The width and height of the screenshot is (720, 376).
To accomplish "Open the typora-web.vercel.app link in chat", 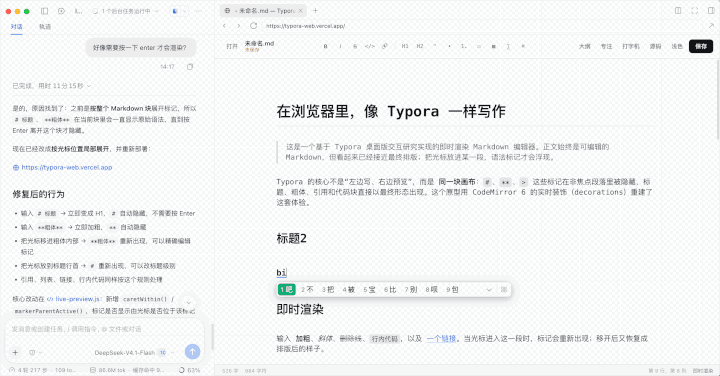I will (67, 168).
